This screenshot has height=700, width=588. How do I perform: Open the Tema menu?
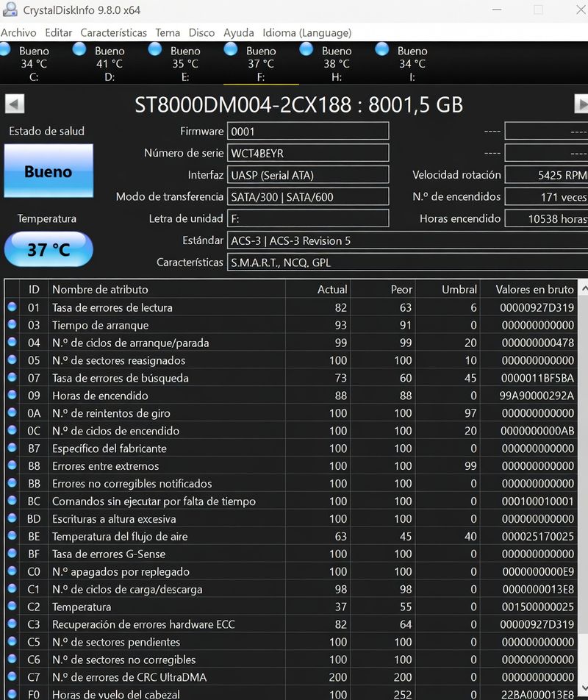[x=168, y=32]
